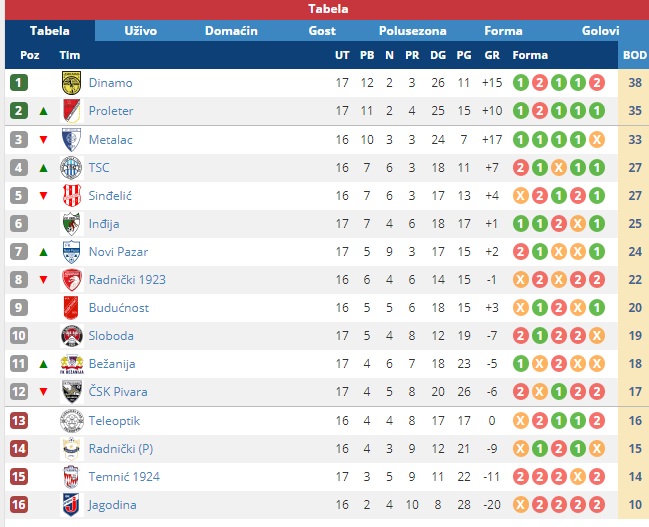Viewport: 649px width, 527px height.
Task: Open the Teleoptik team link
Action: tap(114, 421)
